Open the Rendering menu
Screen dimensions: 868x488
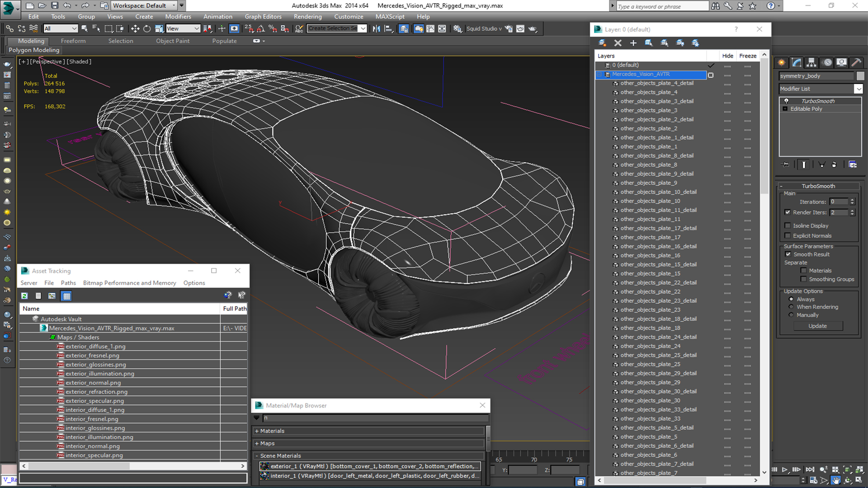[307, 17]
